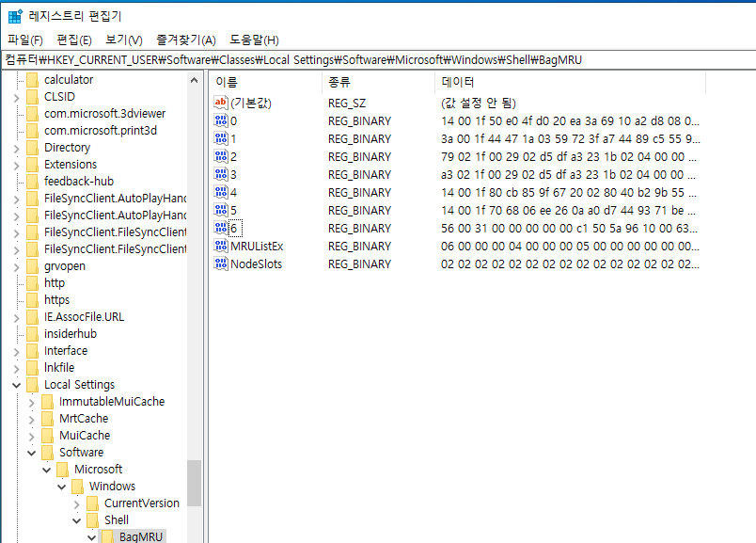Image resolution: width=756 pixels, height=543 pixels.
Task: Open the 보기(V) menu
Action: [124, 40]
